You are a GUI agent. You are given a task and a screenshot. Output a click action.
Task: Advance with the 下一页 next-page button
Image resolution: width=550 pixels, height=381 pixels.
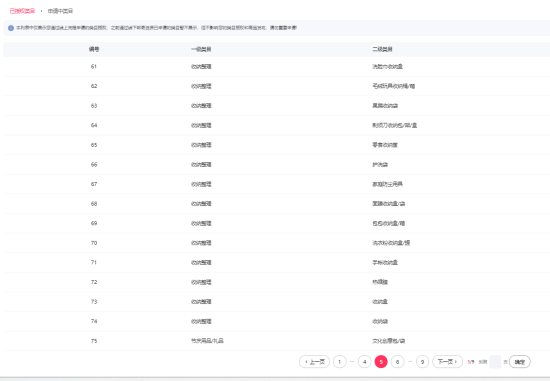pyautogui.click(x=448, y=362)
